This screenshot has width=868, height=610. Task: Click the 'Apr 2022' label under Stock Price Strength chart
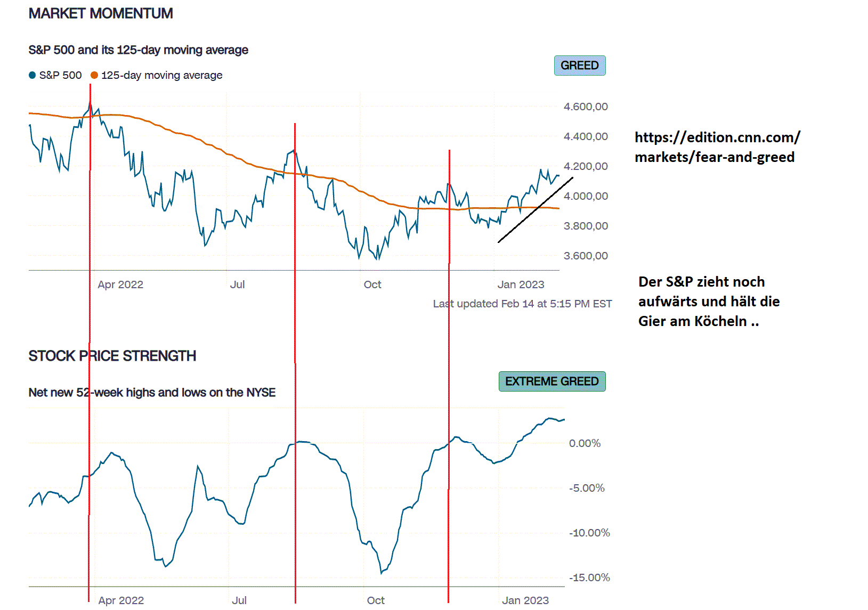coord(121,600)
